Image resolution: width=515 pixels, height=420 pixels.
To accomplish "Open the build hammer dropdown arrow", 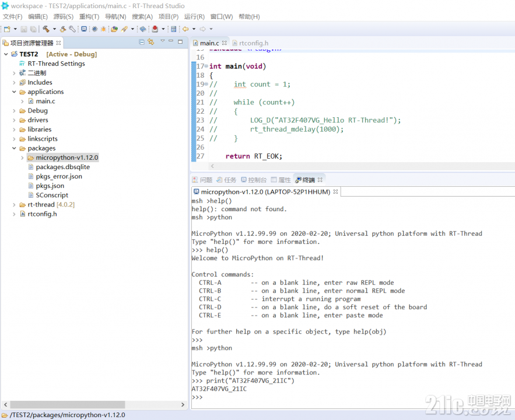I will pyautogui.click(x=54, y=29).
